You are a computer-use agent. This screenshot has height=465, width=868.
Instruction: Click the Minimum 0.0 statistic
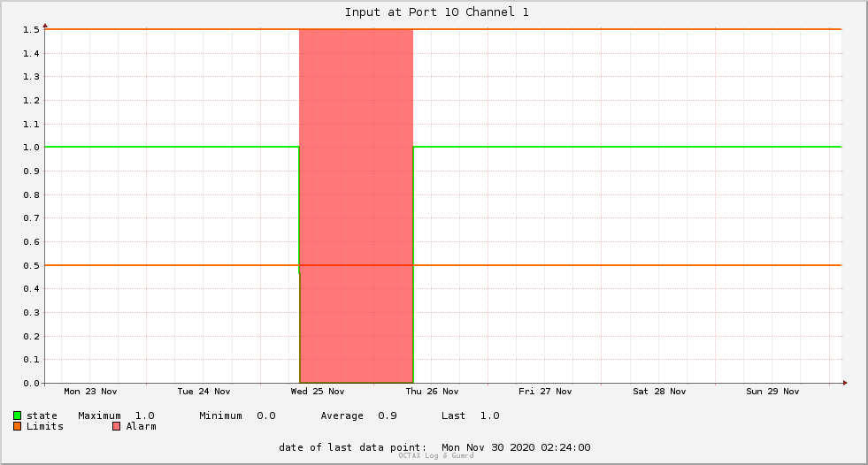click(237, 415)
